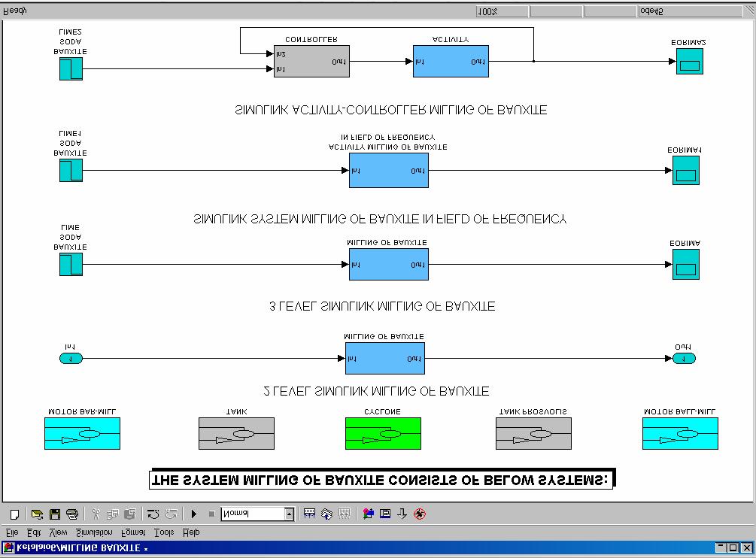Viewport: 756px width, 558px height.
Task: Stop the simulation with the square stop button
Action: (211, 514)
